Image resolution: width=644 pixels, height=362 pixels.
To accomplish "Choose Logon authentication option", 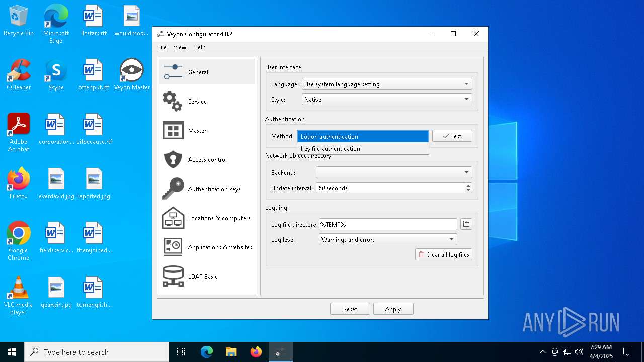I will click(363, 136).
